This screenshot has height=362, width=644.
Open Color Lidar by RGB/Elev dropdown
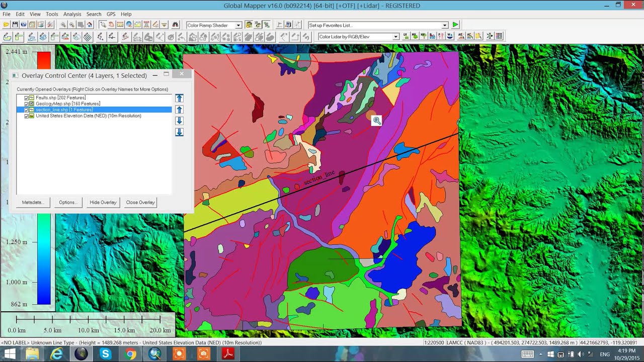pyautogui.click(x=396, y=37)
